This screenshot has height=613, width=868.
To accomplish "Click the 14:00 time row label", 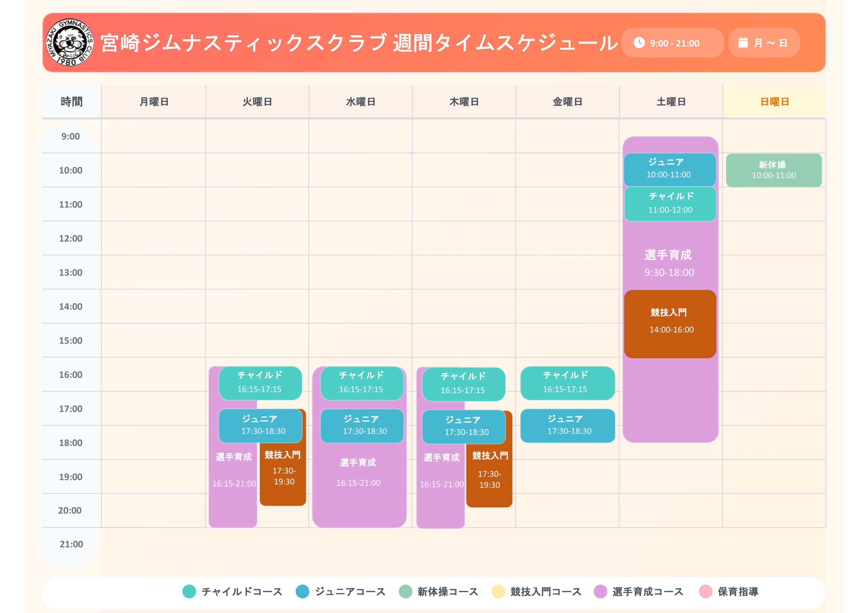I will tap(71, 306).
